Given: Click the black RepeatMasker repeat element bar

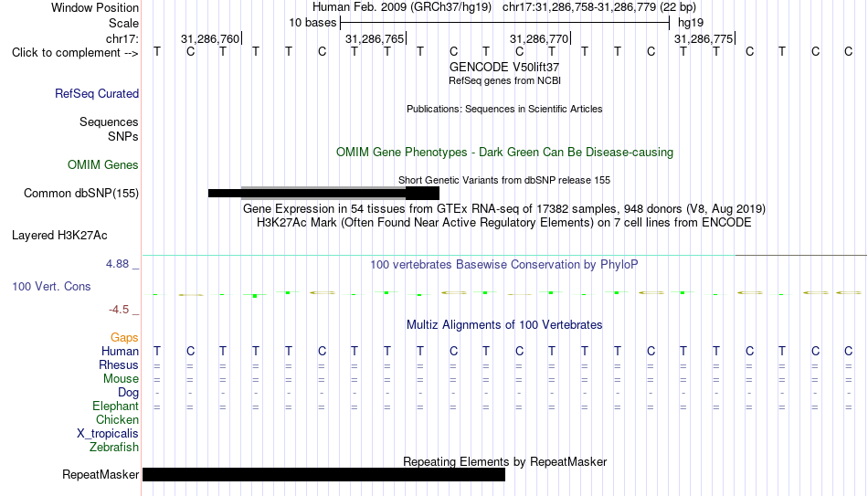Looking at the screenshot, I should 323,474.
